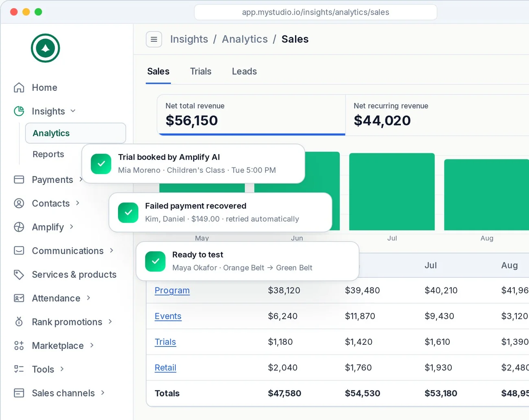The width and height of the screenshot is (529, 420).
Task: Collapse the Insights menu chevron
Action: coord(73,111)
